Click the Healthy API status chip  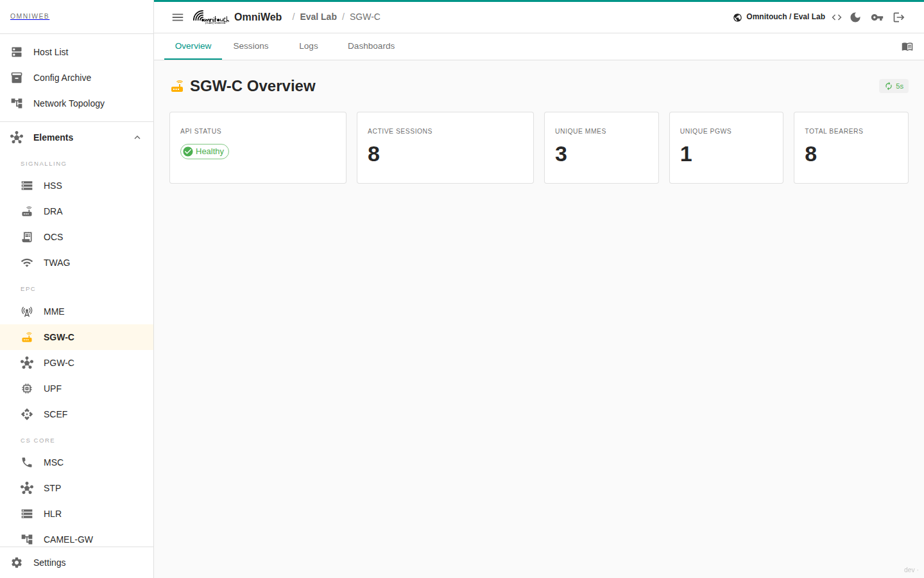(x=205, y=152)
